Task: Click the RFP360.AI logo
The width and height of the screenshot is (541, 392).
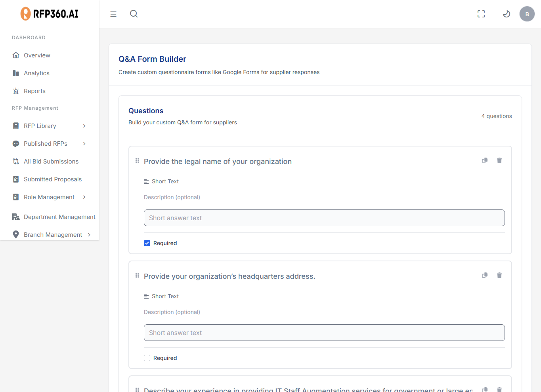Action: click(49, 13)
